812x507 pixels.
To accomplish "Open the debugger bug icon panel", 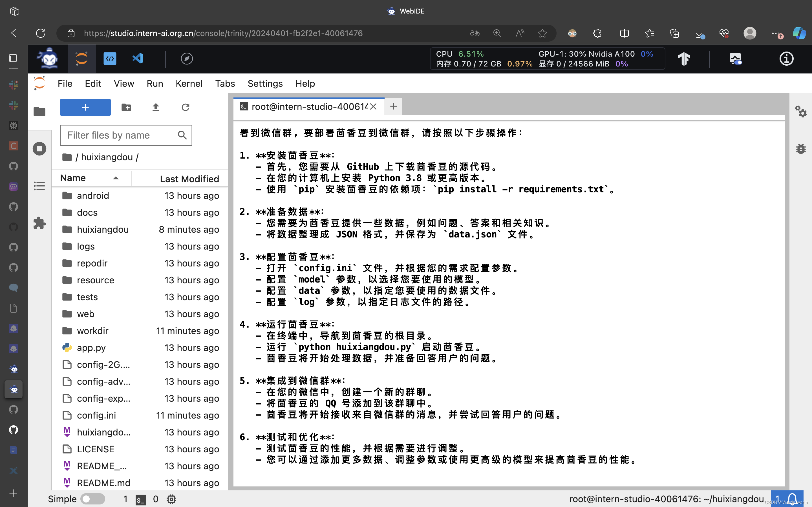I will pyautogui.click(x=801, y=148).
